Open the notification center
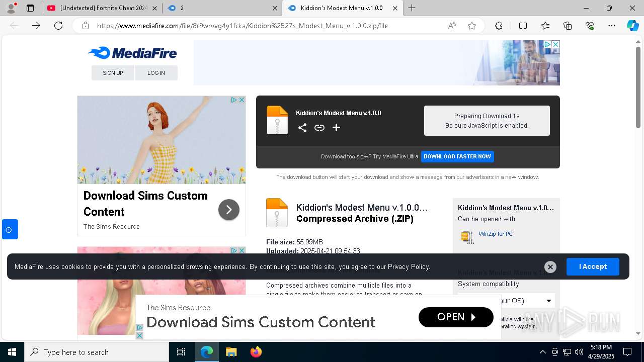The height and width of the screenshot is (362, 644). pyautogui.click(x=627, y=352)
